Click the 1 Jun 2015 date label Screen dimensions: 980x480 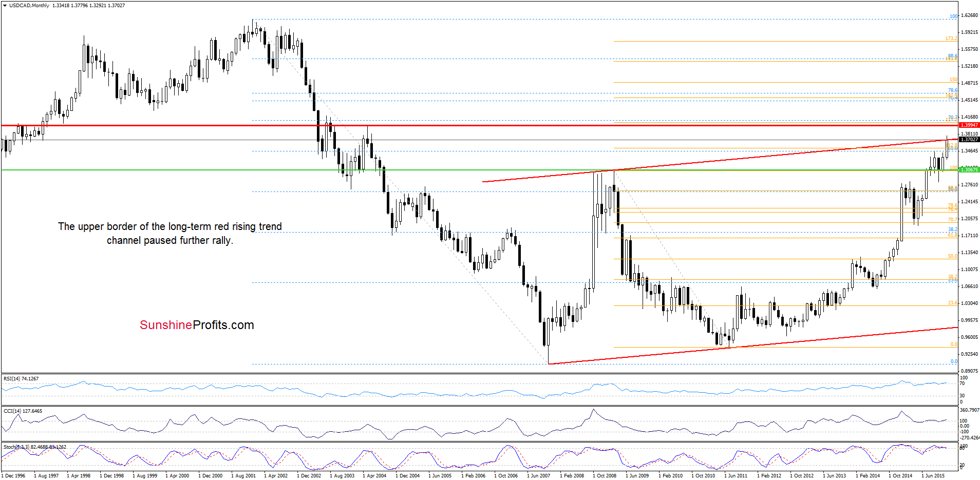pyautogui.click(x=933, y=476)
